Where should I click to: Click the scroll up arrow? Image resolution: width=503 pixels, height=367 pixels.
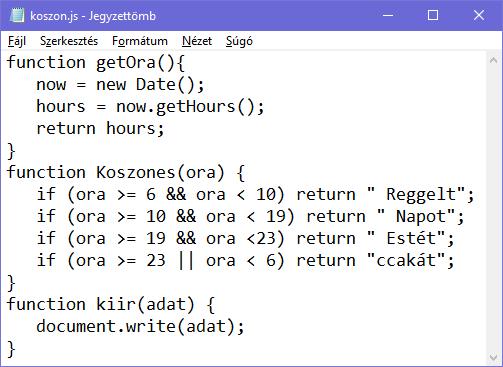coord(493,60)
